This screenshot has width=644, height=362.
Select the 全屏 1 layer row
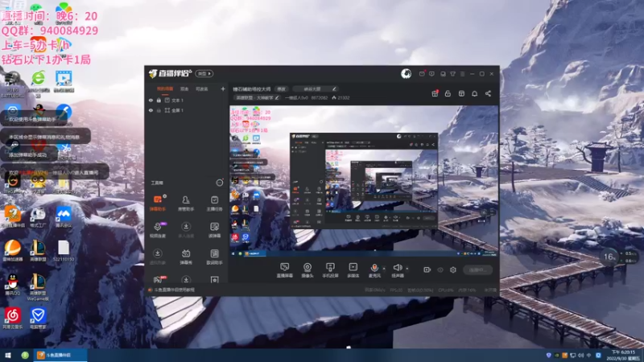pyautogui.click(x=187, y=110)
